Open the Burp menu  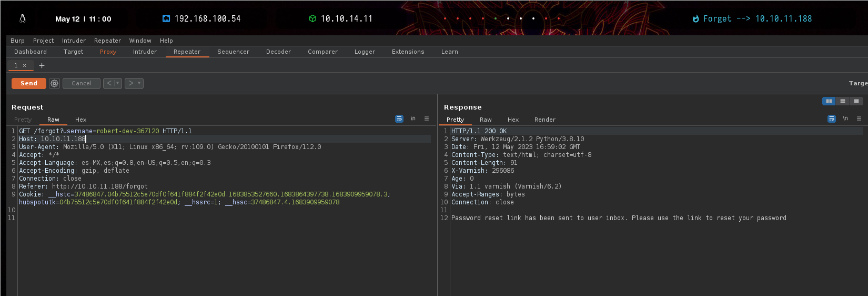pyautogui.click(x=17, y=41)
